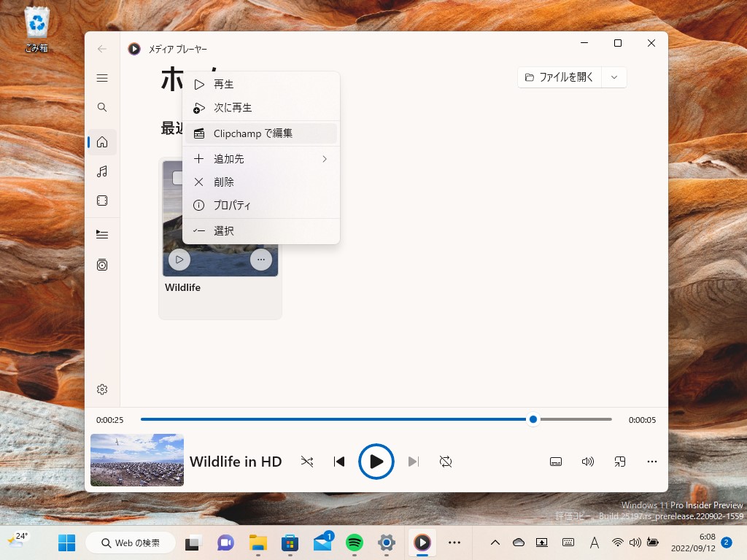The image size is (747, 560).
Task: Collapse the navigation pane with the hamburger icon
Action: pos(102,77)
